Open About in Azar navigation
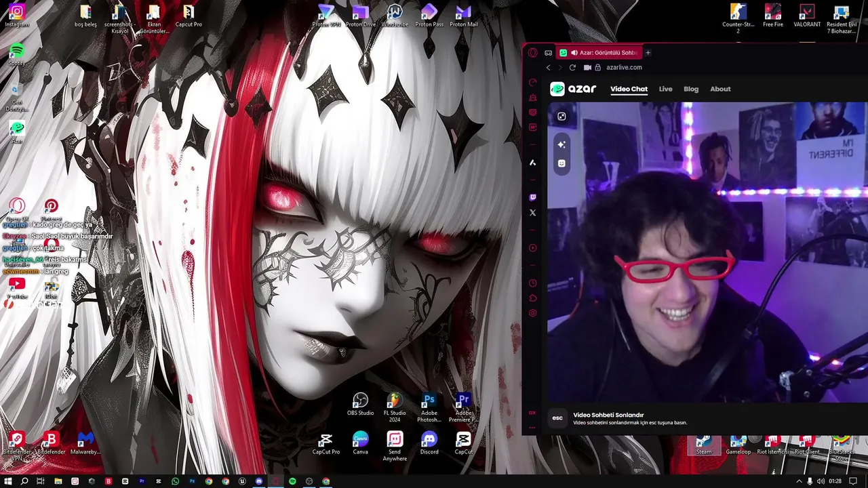 coord(720,89)
